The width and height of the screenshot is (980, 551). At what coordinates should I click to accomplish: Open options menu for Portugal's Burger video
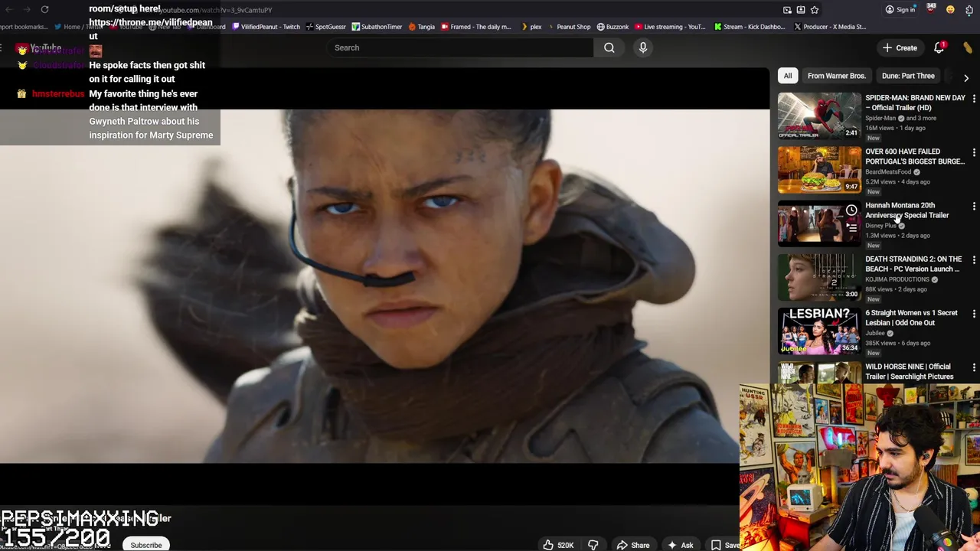(x=974, y=152)
